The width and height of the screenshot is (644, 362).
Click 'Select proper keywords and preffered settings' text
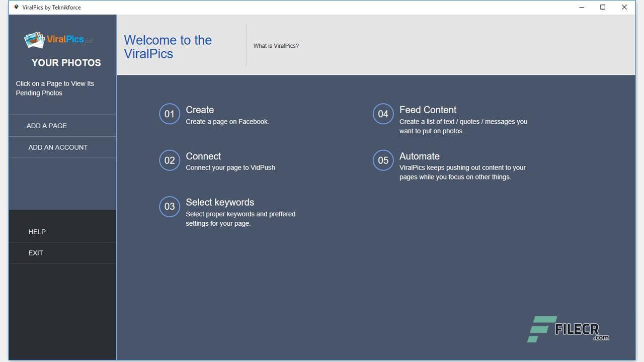[240, 219]
